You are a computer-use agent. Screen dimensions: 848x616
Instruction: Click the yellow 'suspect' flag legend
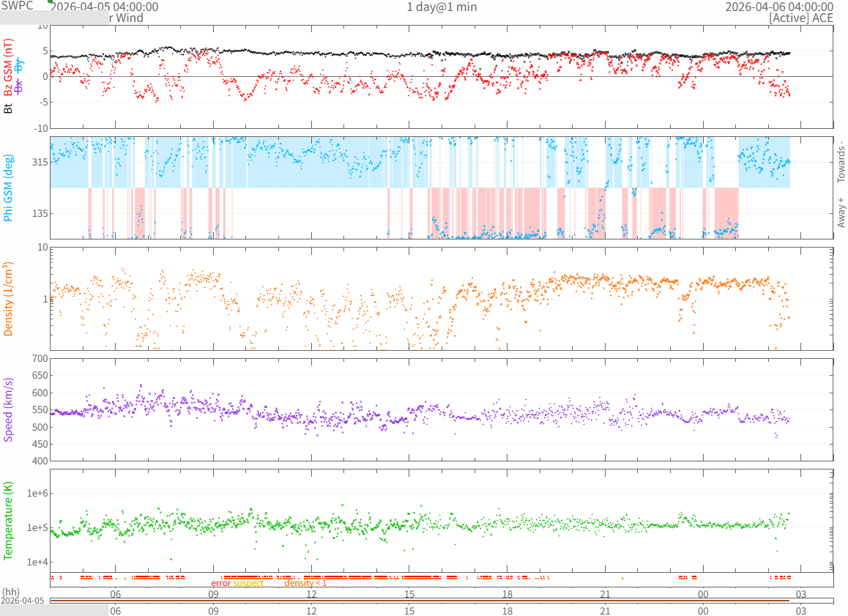pyautogui.click(x=248, y=584)
